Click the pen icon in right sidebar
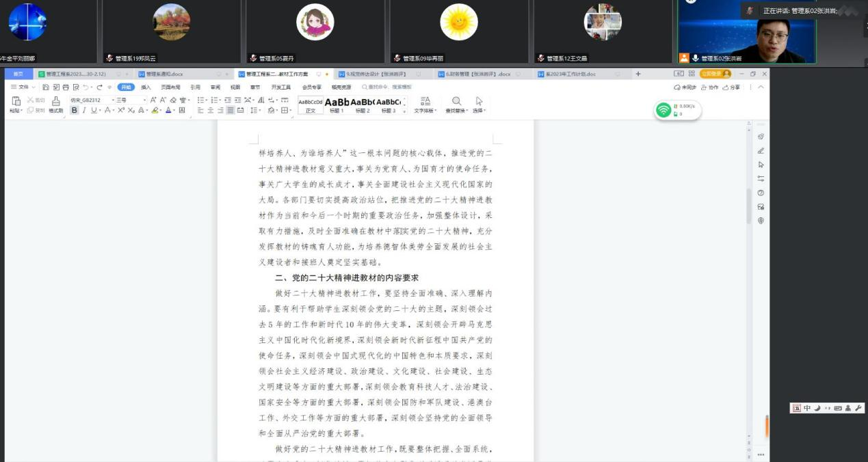The width and height of the screenshot is (868, 462). point(761,151)
